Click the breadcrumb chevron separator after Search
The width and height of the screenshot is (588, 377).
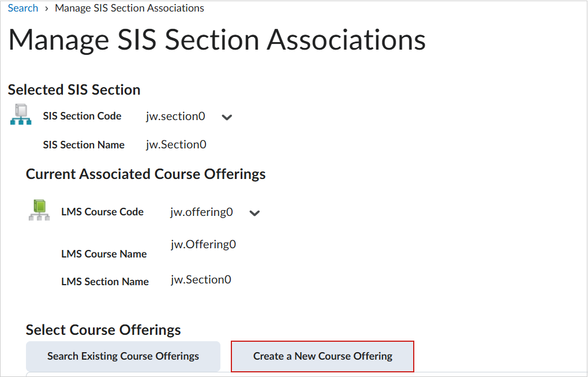tap(46, 8)
